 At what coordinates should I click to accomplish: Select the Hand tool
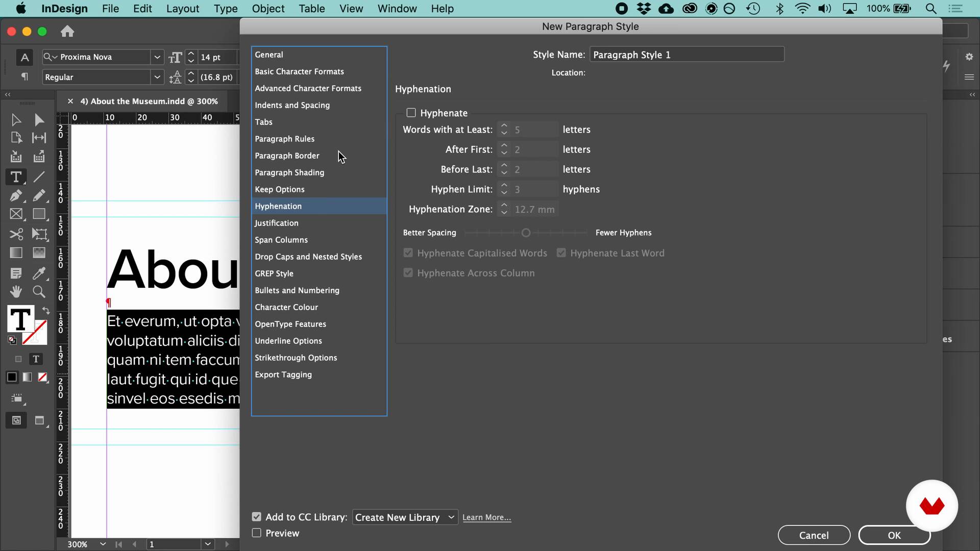pos(16,291)
